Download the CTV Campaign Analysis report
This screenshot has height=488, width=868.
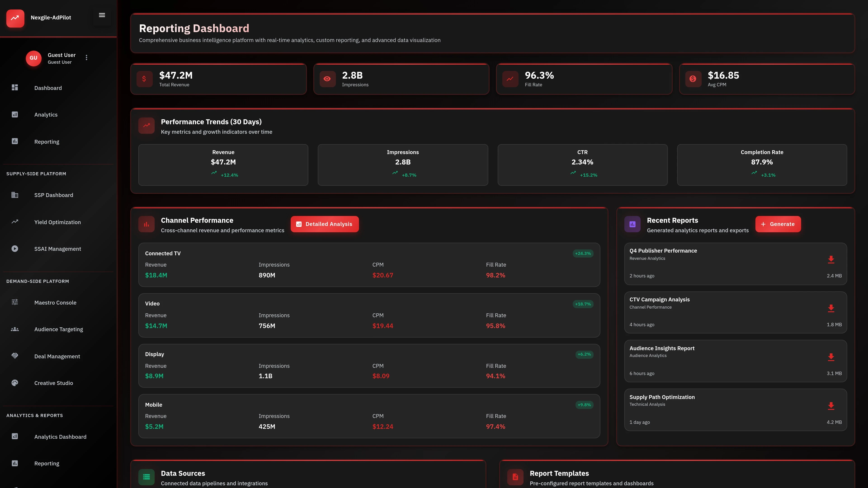(831, 308)
